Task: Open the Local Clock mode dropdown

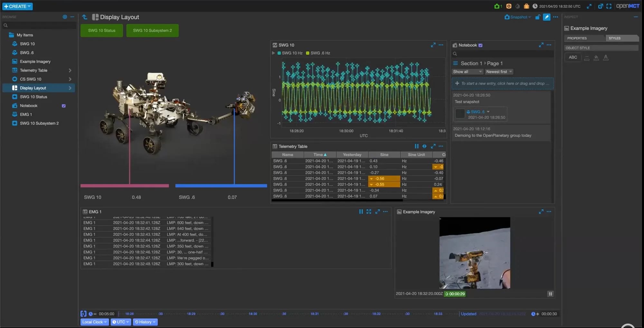Action: pos(94,322)
